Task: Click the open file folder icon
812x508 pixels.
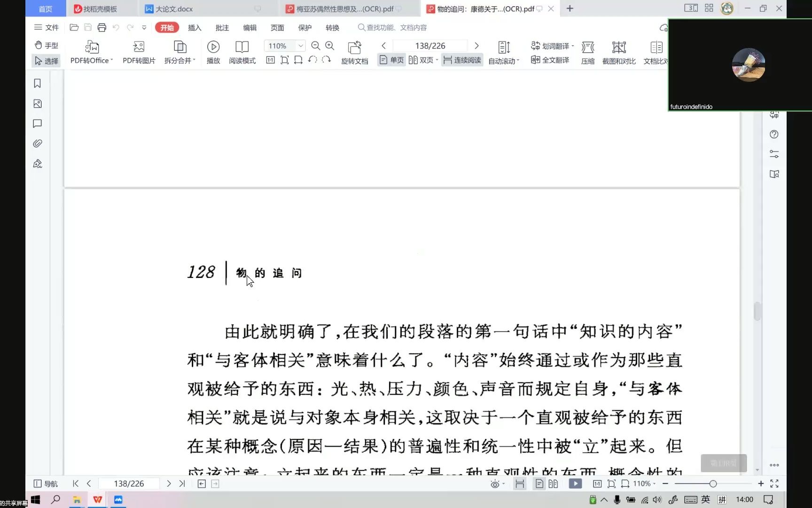Action: point(74,27)
